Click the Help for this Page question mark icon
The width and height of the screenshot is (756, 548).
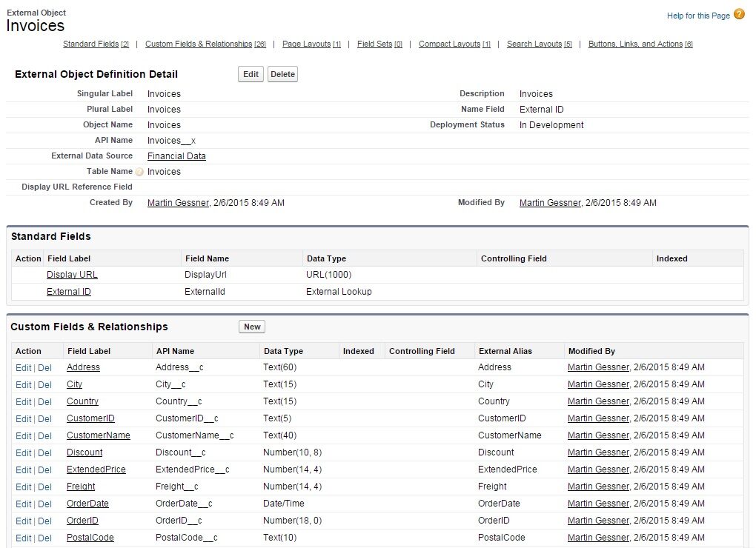click(x=739, y=15)
